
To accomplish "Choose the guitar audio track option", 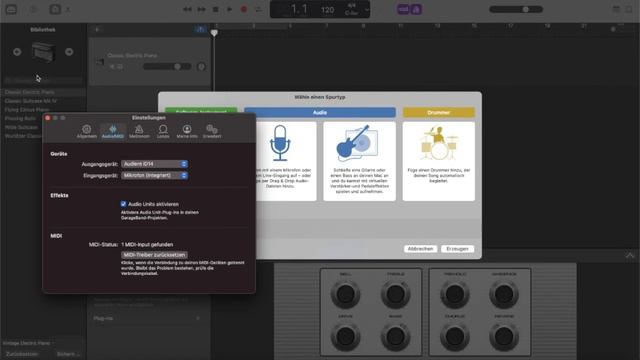I will pyautogui.click(x=359, y=161).
